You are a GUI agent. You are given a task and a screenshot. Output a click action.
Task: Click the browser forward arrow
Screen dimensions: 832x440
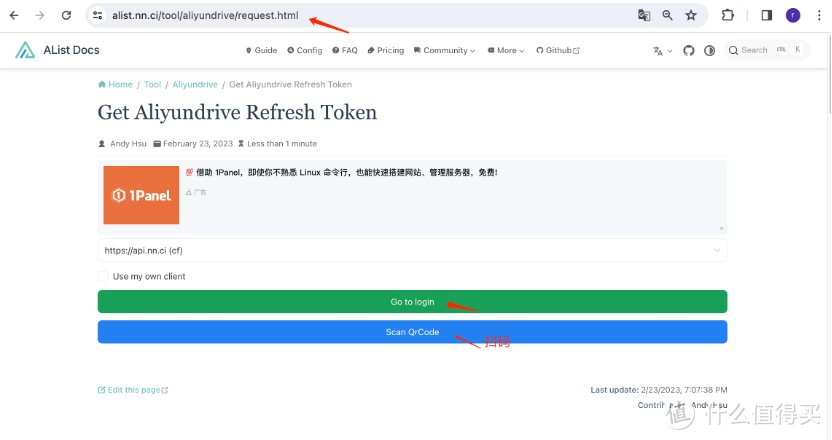pyautogui.click(x=40, y=15)
